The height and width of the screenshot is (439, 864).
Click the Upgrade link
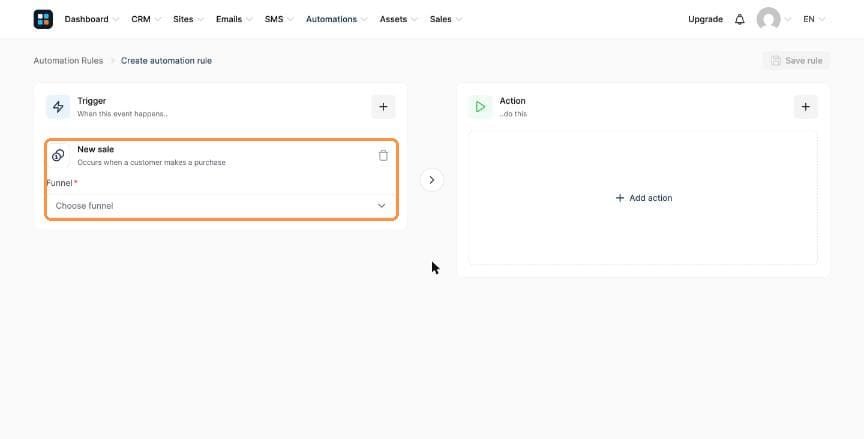(x=705, y=19)
